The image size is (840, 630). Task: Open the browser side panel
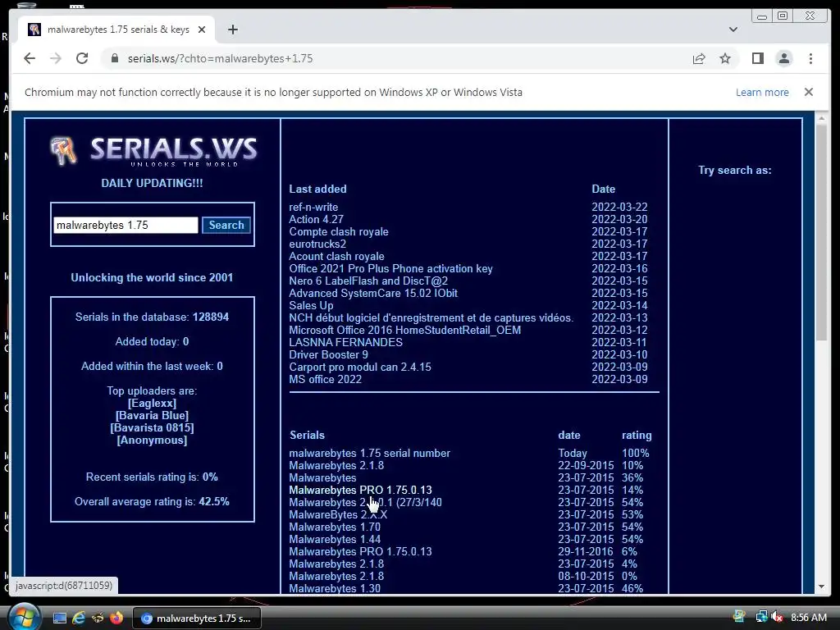tap(757, 58)
